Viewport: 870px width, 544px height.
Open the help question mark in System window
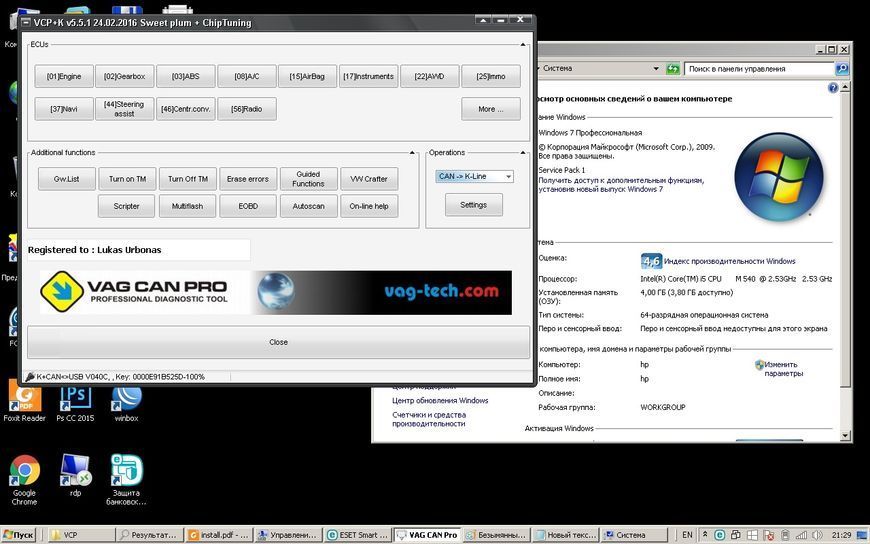coord(833,88)
